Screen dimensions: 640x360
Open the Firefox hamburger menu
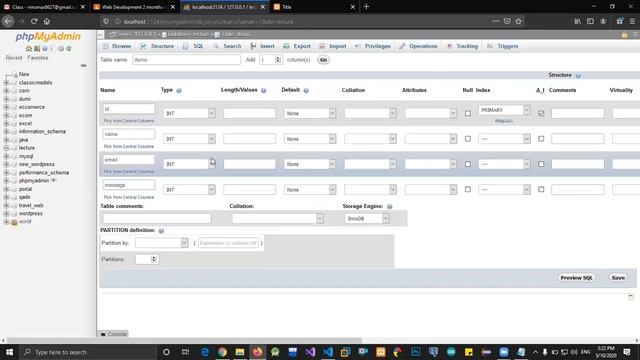click(x=632, y=21)
